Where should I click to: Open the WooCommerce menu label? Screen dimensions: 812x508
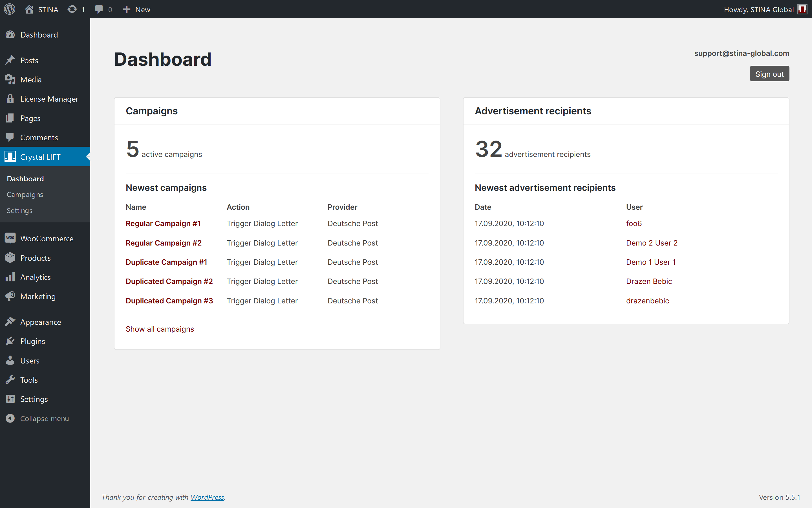point(47,238)
